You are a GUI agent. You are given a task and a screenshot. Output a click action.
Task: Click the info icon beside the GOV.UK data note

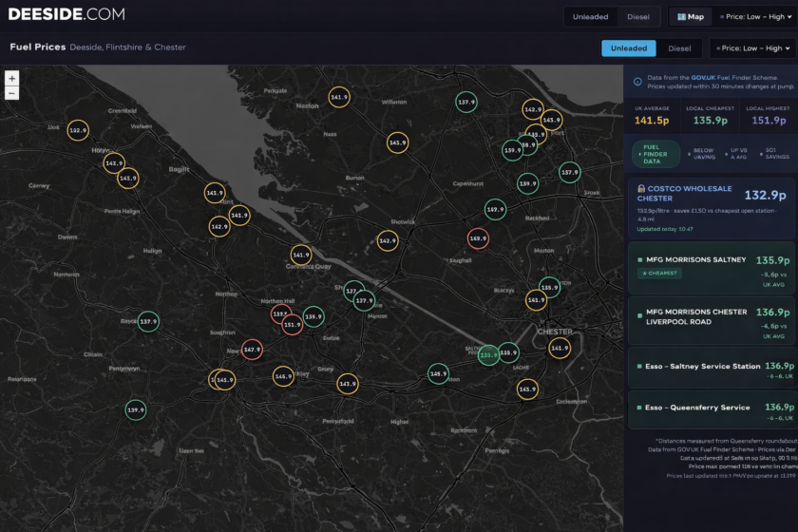point(637,82)
